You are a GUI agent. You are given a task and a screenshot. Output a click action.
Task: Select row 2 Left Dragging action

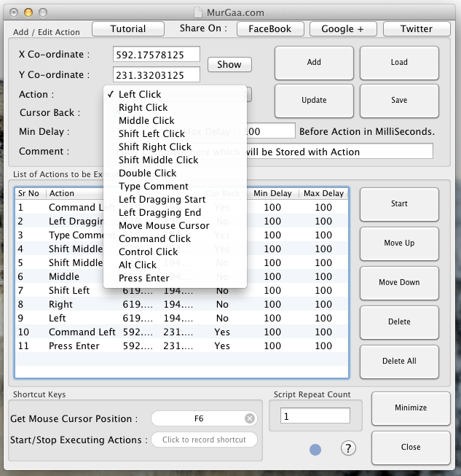point(181,222)
